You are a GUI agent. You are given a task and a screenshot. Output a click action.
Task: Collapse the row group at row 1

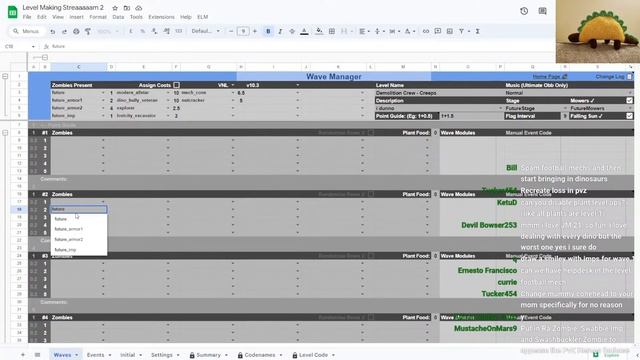tap(5, 76)
